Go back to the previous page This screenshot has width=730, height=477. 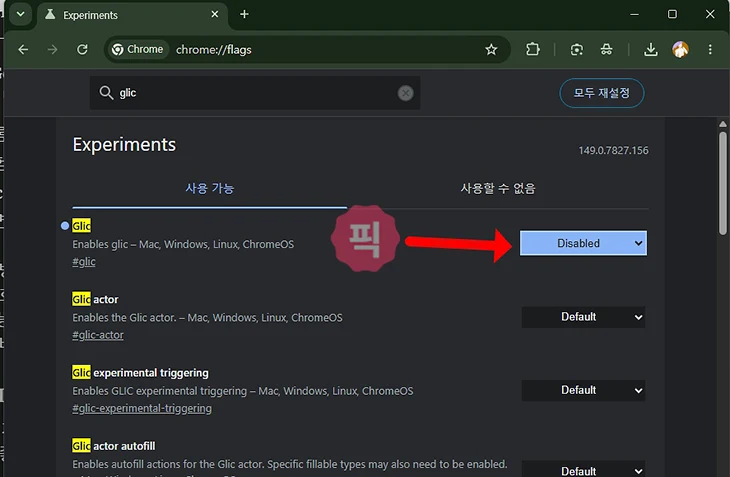[x=23, y=49]
